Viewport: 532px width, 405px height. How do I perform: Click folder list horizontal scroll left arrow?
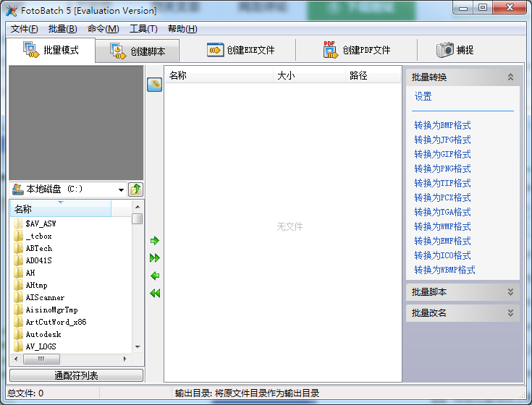pyautogui.click(x=16, y=359)
